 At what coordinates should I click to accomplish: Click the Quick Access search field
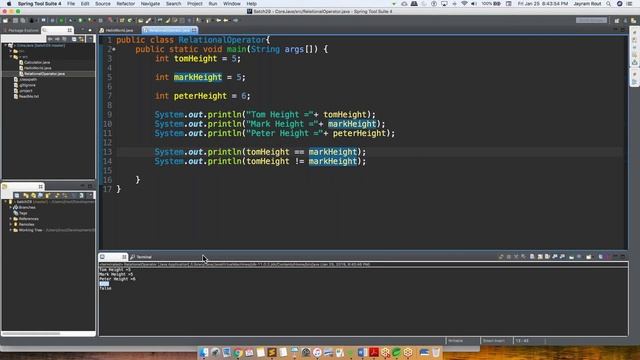coord(591,20)
